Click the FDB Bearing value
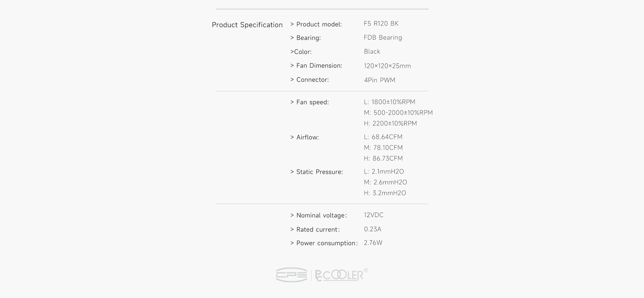 383,38
